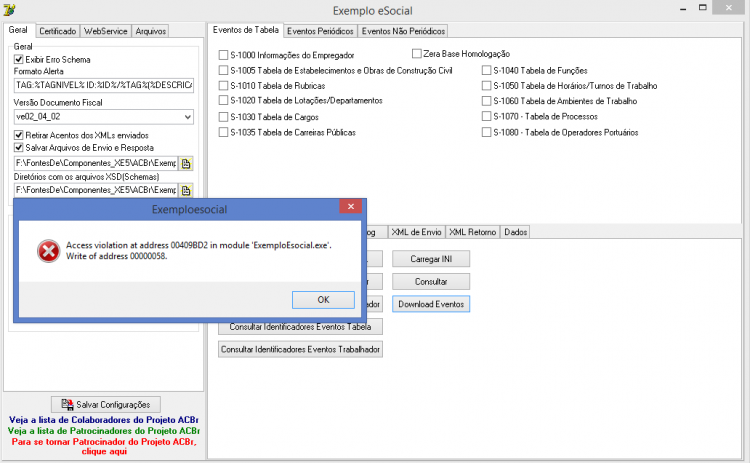This screenshot has height=463, width=750.
Task: Check S-1060 Tabela de Ambientes de Trabalho
Action: [486, 101]
